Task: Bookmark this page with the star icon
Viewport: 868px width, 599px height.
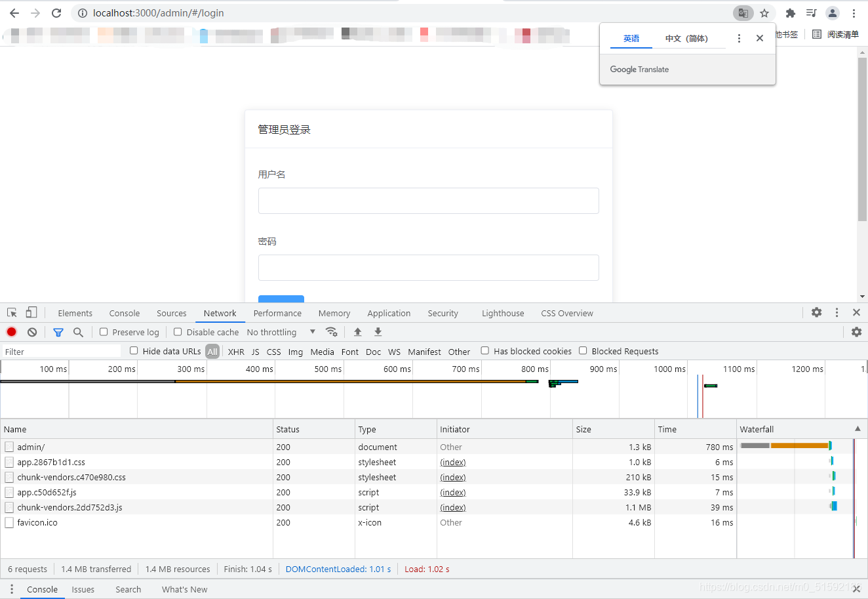Action: pos(764,13)
